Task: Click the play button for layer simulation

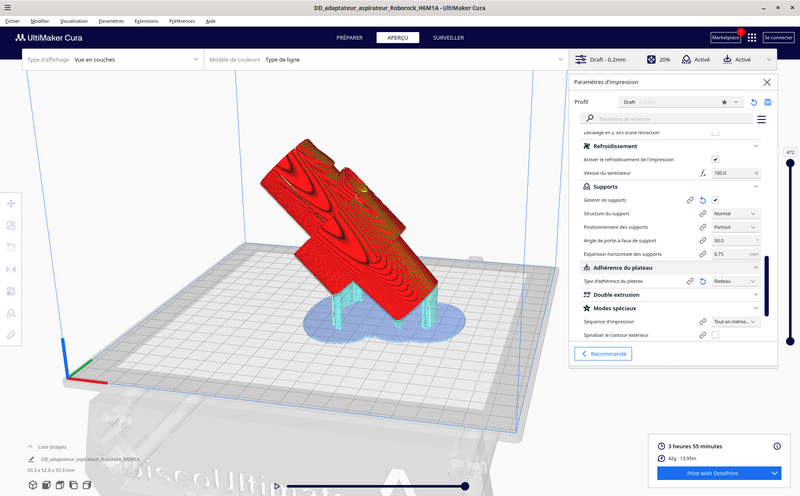Action: (x=277, y=486)
